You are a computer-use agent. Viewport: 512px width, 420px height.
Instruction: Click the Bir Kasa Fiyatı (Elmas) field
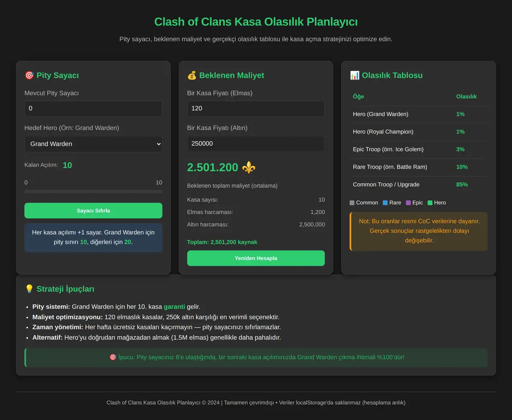pyautogui.click(x=256, y=108)
